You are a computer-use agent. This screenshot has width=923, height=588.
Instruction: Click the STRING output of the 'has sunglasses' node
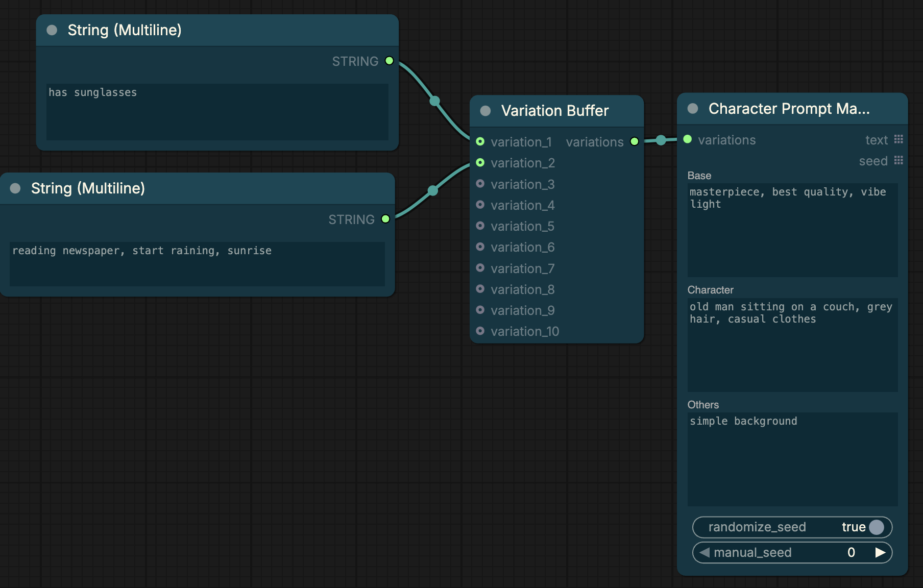[x=389, y=61]
